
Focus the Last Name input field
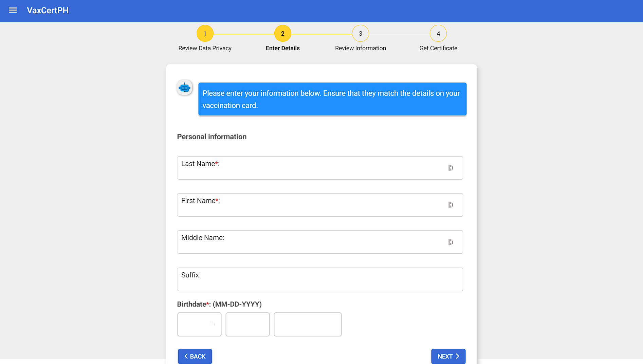point(320,168)
